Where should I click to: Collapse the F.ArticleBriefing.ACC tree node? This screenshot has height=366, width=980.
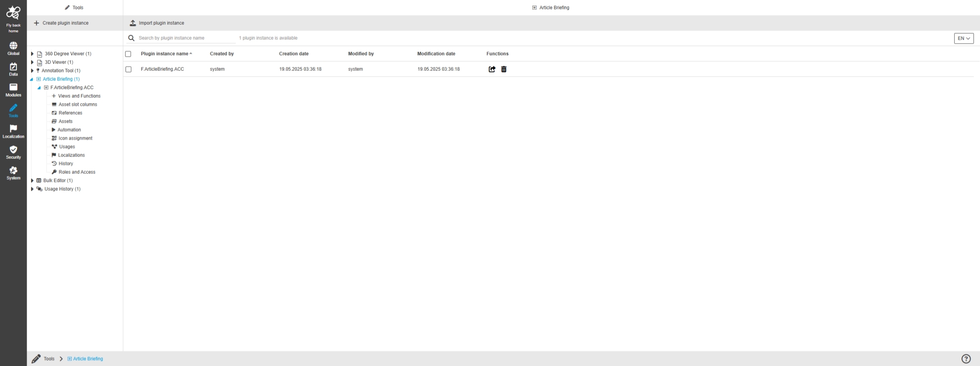tap(40, 88)
